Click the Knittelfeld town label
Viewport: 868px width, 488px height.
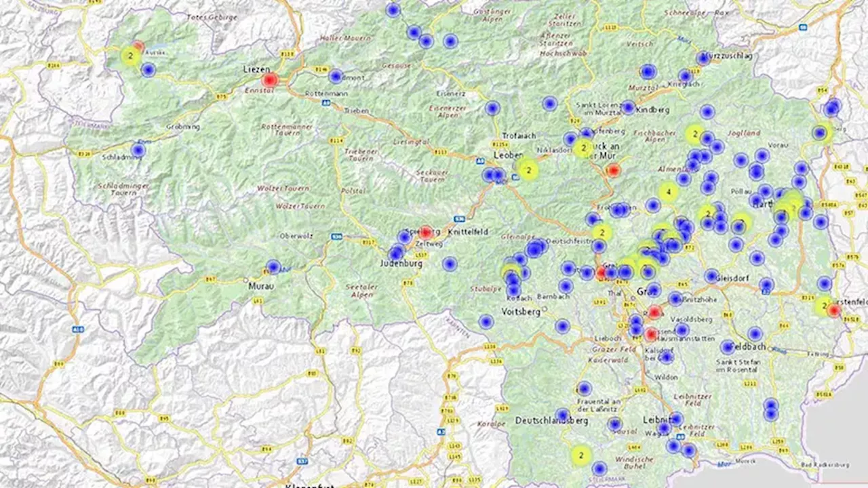pyautogui.click(x=468, y=232)
